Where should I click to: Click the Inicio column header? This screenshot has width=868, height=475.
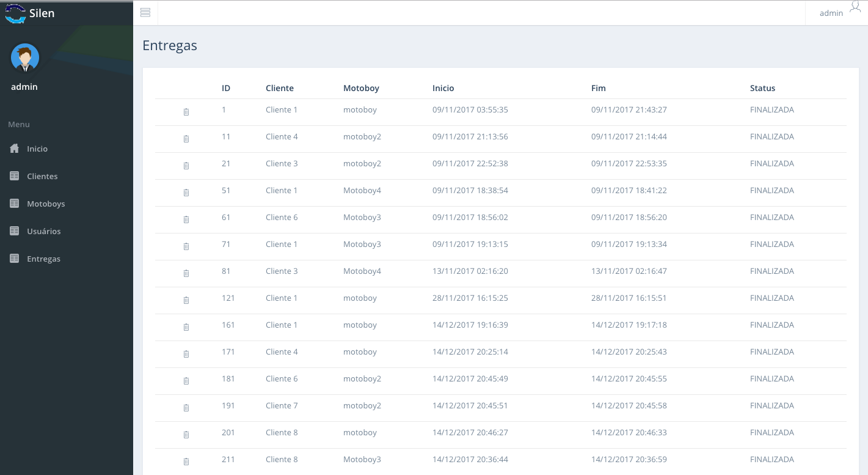click(443, 88)
